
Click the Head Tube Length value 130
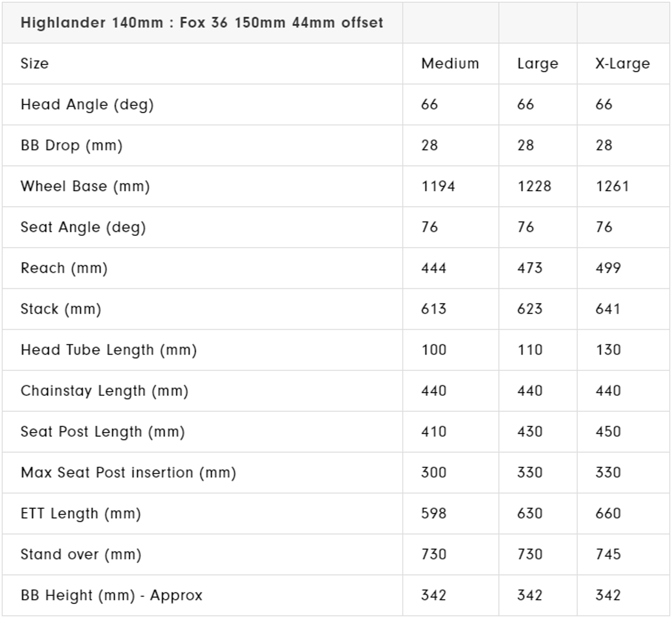pyautogui.click(x=608, y=350)
